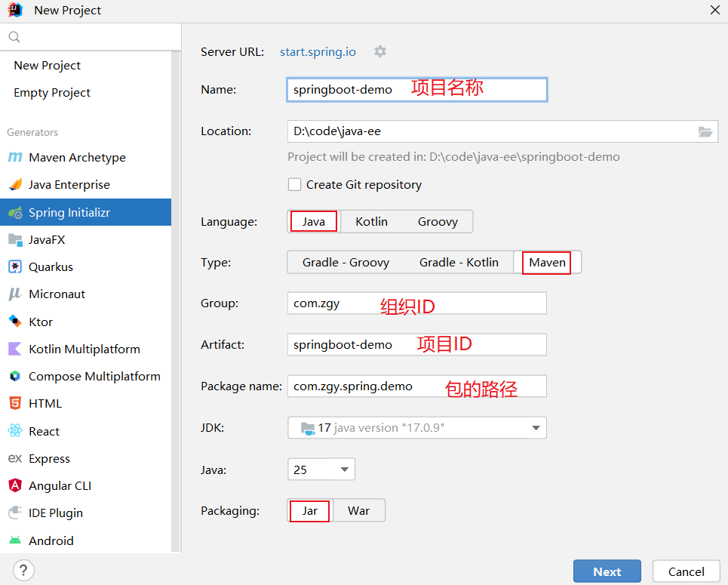
Task: Click the Spring Initializr leaf icon
Action: coord(15,212)
